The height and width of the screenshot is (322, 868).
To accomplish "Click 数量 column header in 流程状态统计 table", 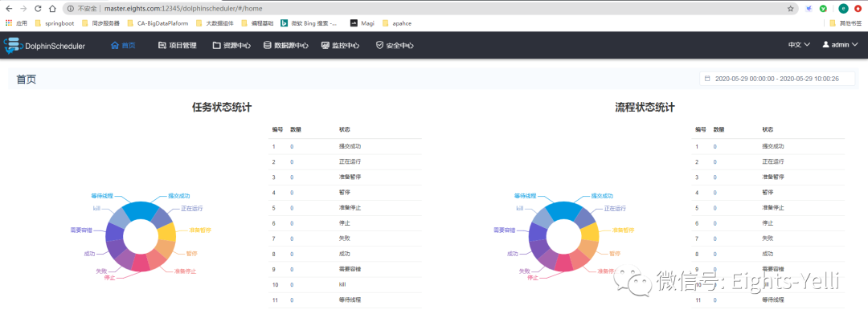I will (719, 129).
